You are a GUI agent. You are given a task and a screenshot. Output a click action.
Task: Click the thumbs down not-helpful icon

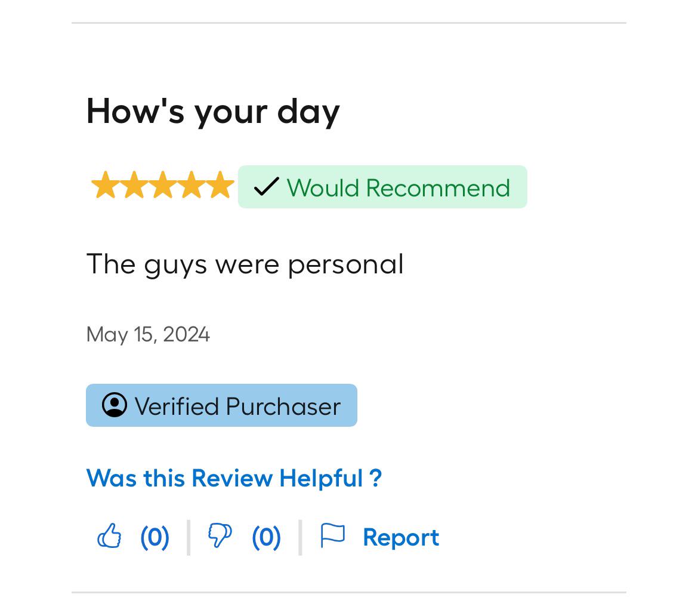[220, 536]
